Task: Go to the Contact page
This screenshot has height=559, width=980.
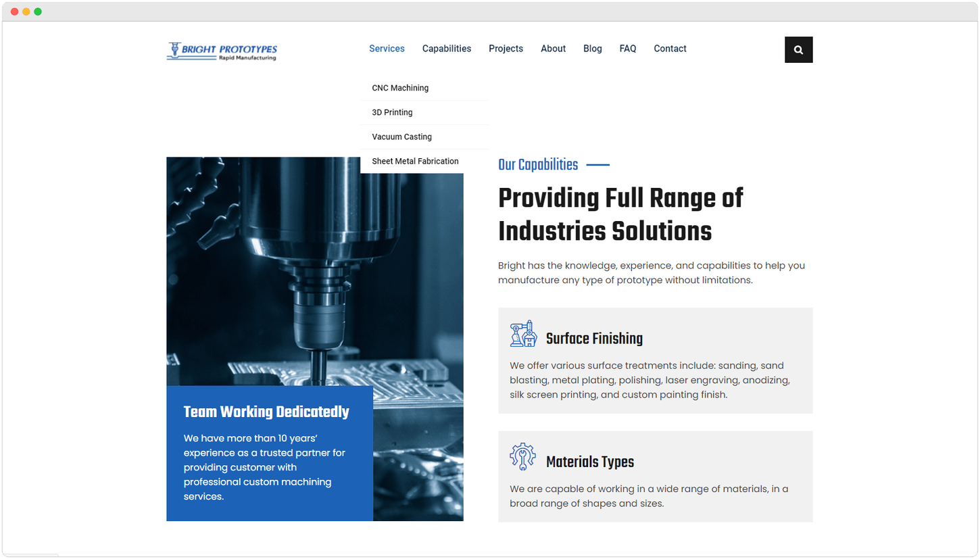Action: pos(670,49)
